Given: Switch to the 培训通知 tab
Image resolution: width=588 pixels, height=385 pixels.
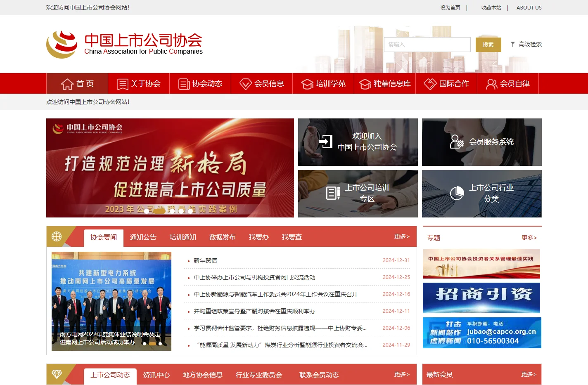Looking at the screenshot, I should pos(183,237).
